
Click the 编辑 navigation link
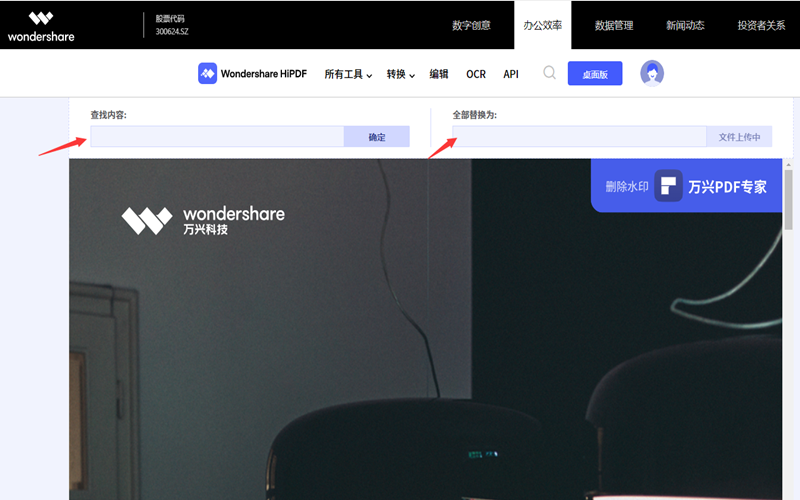(439, 74)
